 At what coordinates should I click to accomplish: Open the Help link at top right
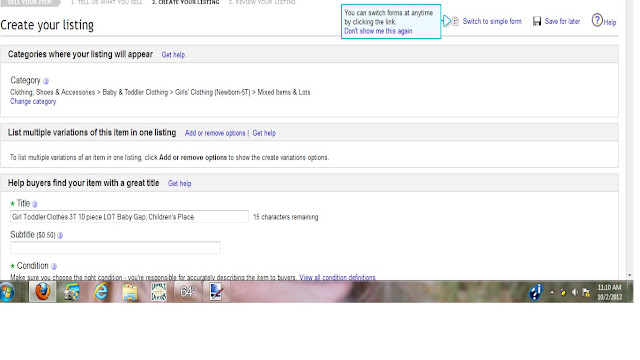609,22
